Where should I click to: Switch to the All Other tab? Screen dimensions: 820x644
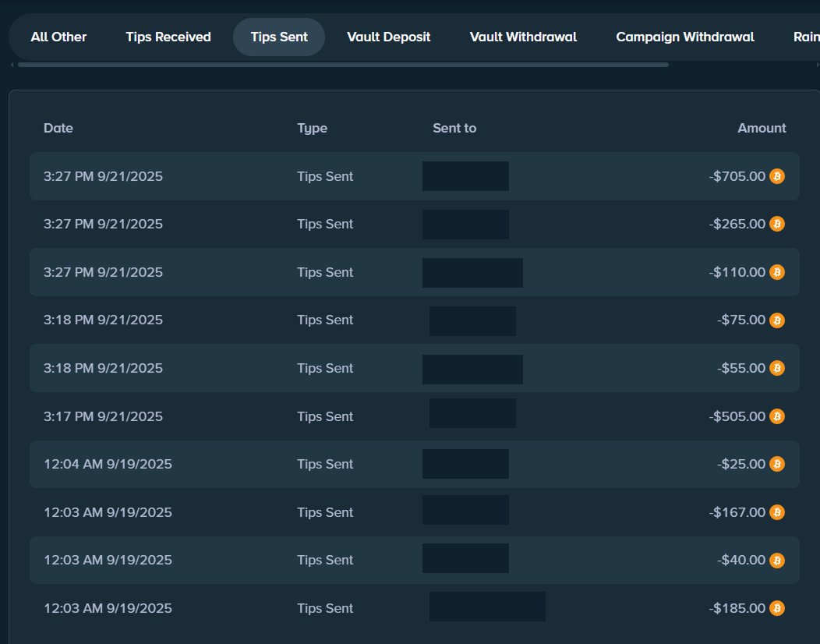point(58,37)
